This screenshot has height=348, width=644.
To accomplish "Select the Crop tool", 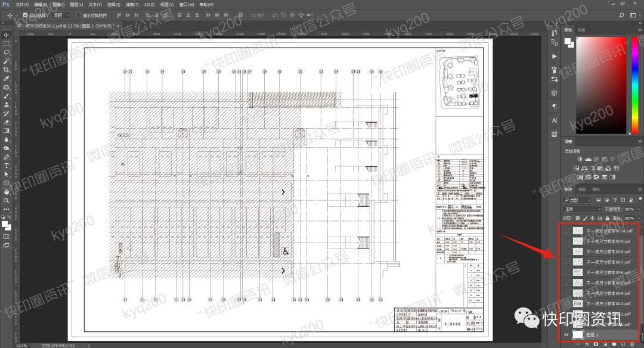I will tap(6, 70).
